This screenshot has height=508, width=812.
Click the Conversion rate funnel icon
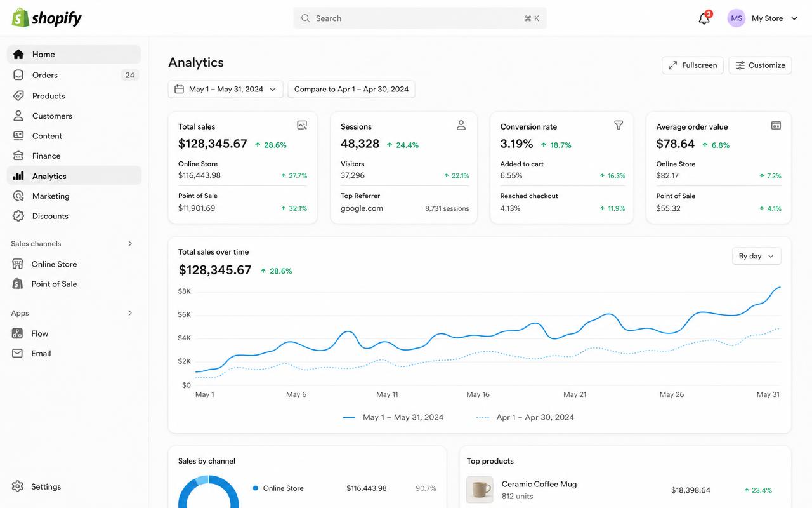point(619,126)
